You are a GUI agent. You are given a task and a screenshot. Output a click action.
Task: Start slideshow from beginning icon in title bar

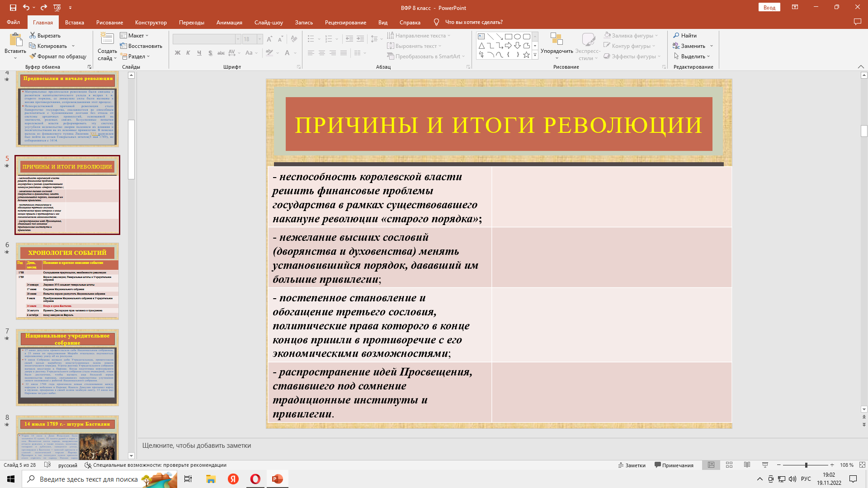click(57, 8)
